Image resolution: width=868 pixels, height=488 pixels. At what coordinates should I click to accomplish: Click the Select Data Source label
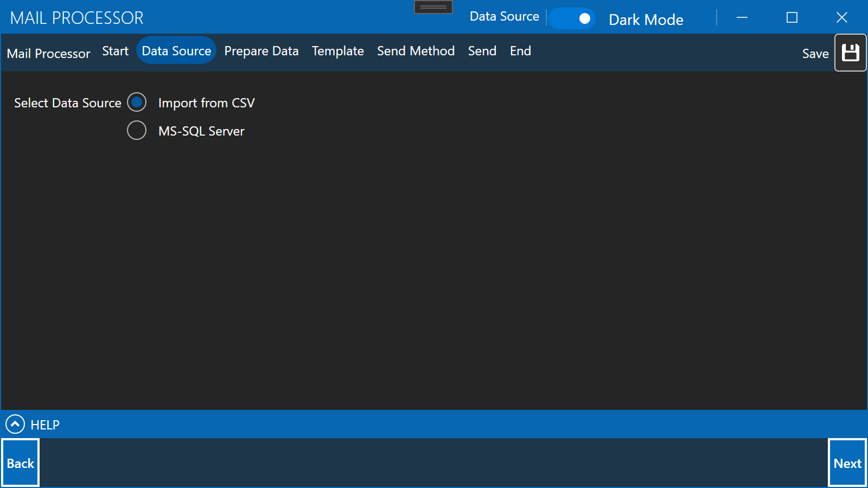tap(68, 103)
